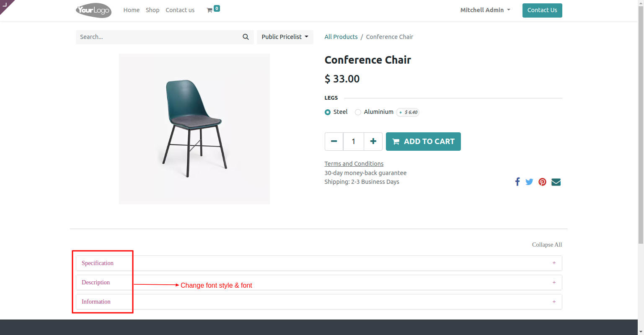
Task: Click the ADD TO CART button
Action: click(x=423, y=142)
